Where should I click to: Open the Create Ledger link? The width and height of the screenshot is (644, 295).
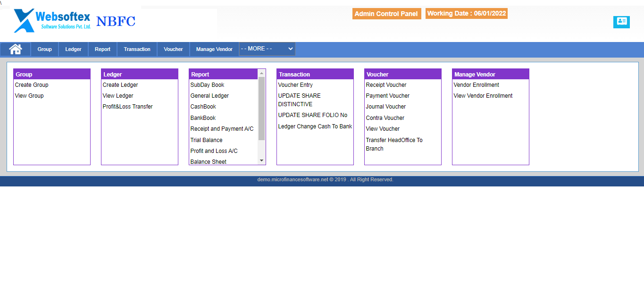(x=120, y=85)
